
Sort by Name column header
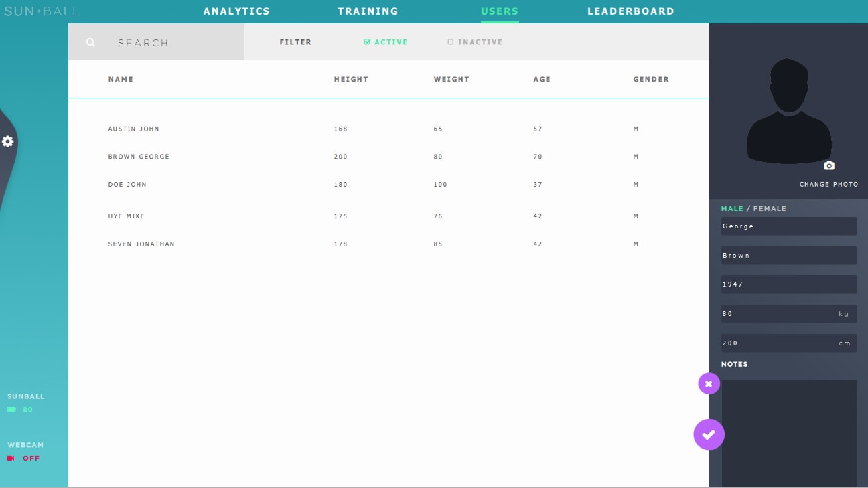(121, 79)
